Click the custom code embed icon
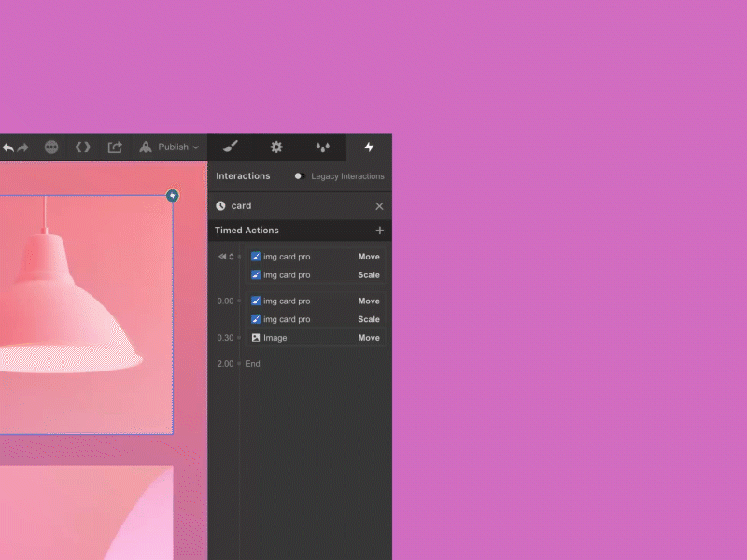The image size is (747, 560). point(82,147)
